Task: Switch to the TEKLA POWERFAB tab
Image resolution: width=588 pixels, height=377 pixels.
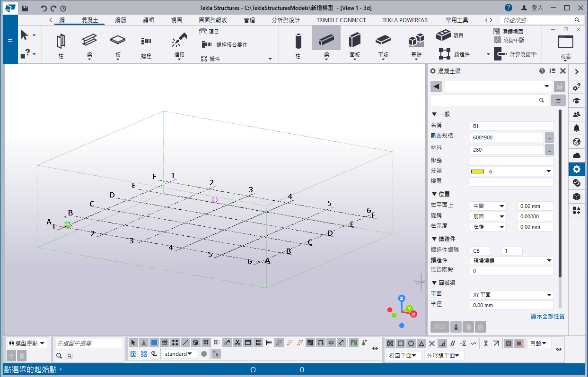Action: 405,20
